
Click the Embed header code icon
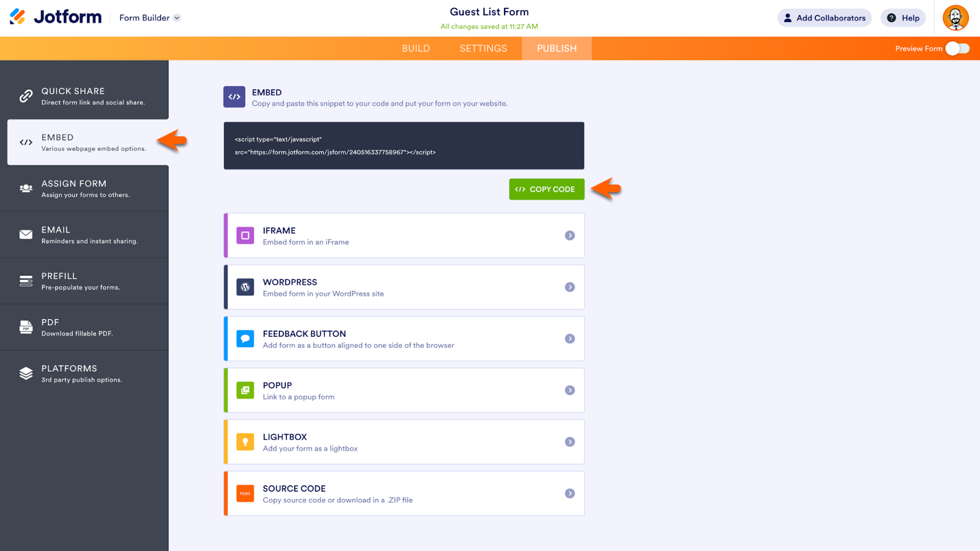tap(235, 97)
